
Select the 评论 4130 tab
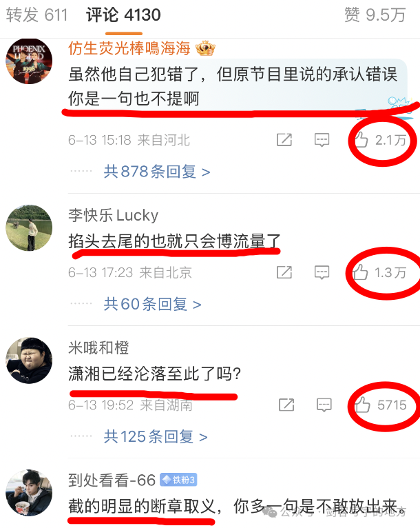tap(123, 15)
